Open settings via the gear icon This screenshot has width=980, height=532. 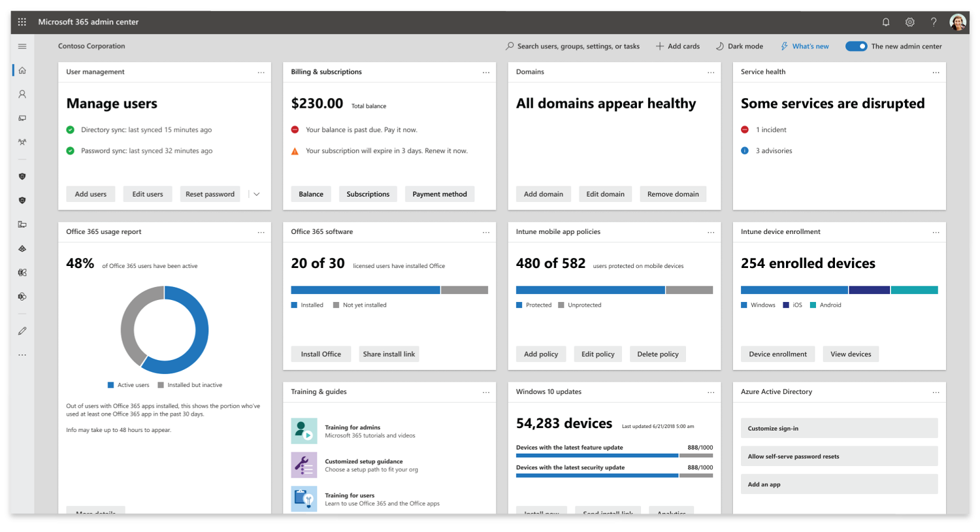click(x=909, y=22)
